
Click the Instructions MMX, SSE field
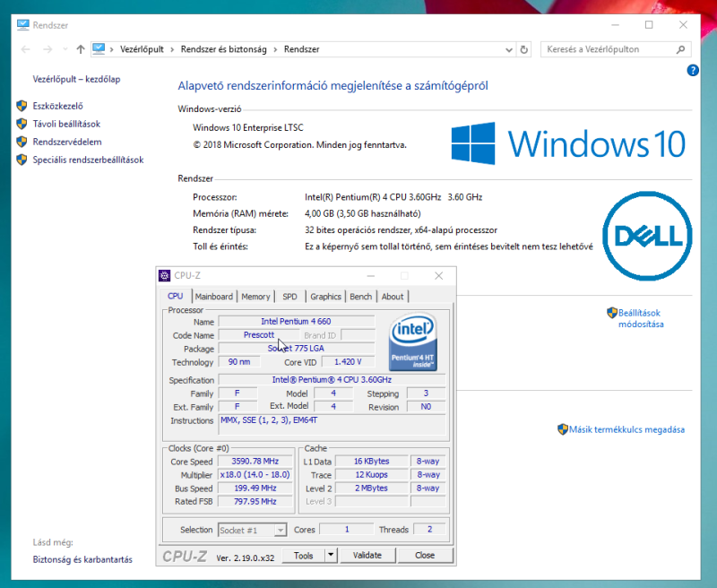click(x=332, y=424)
